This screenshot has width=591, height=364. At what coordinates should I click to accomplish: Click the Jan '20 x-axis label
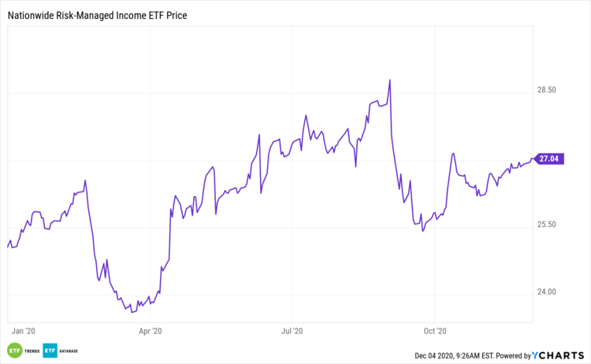pyautogui.click(x=24, y=331)
